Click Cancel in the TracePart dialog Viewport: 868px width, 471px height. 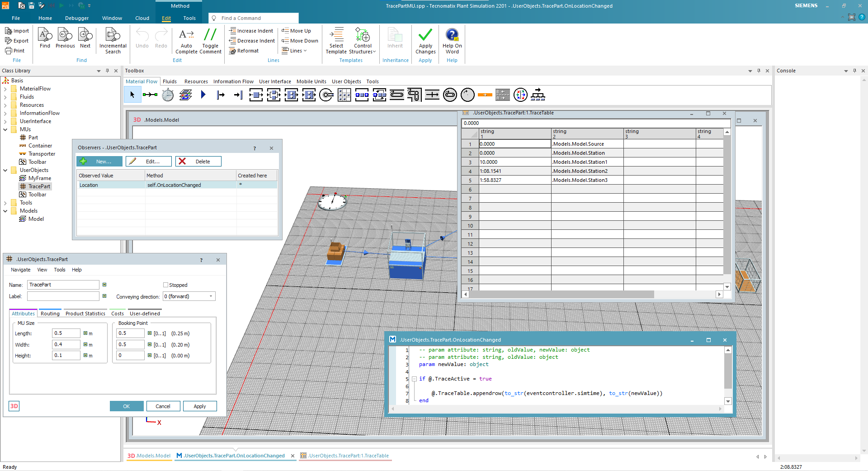(163, 406)
